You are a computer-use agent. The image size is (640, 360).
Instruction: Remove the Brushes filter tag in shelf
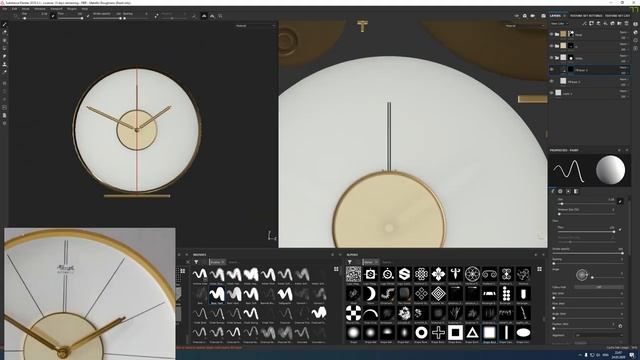pos(223,262)
